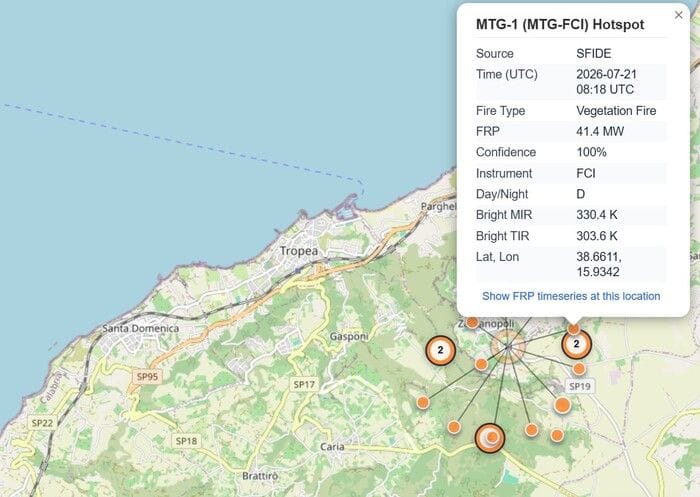Click the Day/Night value D
Screen dimensions: 700x497
[x=580, y=194]
